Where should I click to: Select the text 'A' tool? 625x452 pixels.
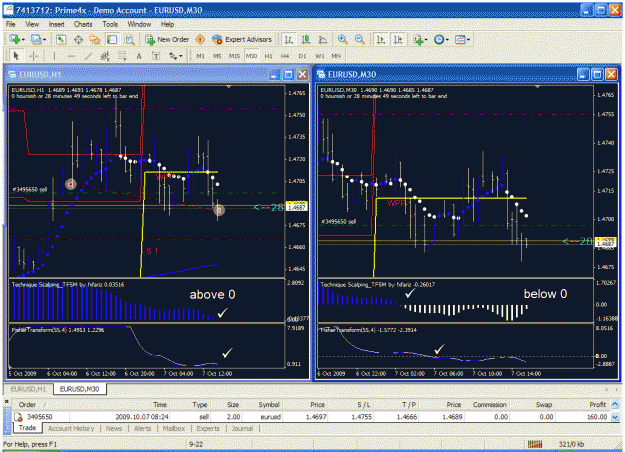139,56
